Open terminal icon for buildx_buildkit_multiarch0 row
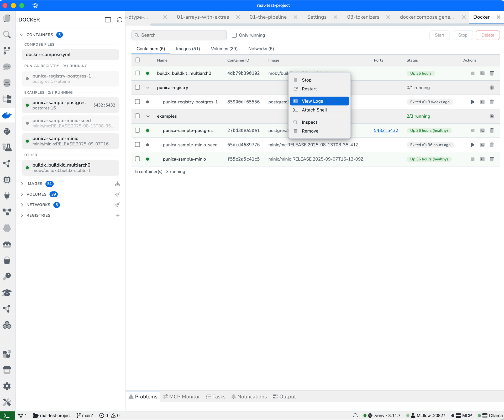The image size is (504, 420). [x=482, y=73]
